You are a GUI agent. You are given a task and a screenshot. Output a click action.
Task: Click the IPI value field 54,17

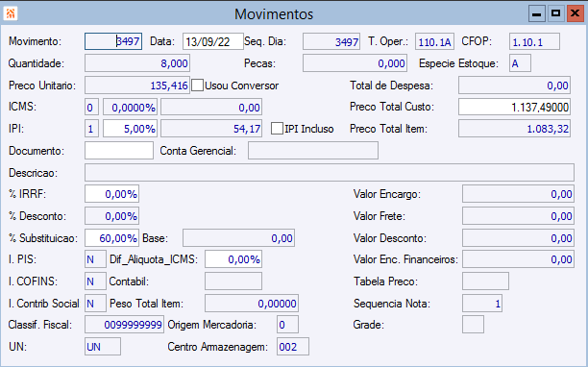point(211,128)
